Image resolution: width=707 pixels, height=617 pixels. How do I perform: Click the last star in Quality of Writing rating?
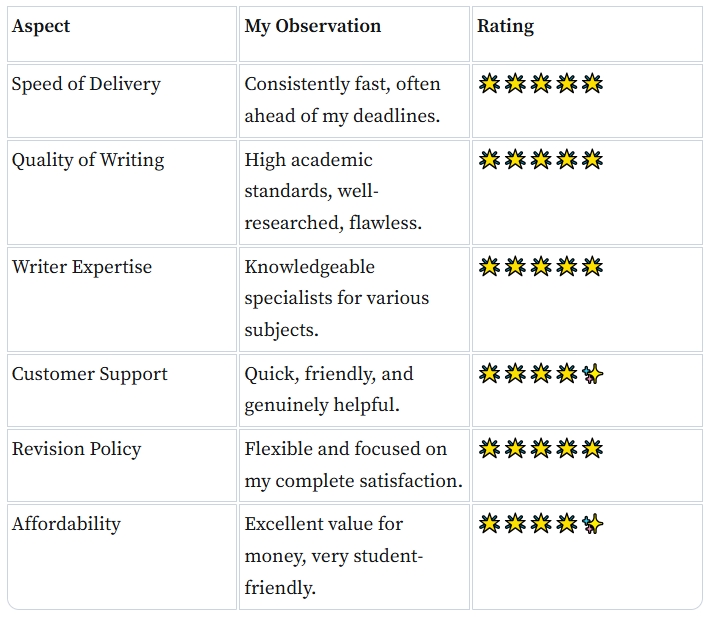tap(592, 160)
